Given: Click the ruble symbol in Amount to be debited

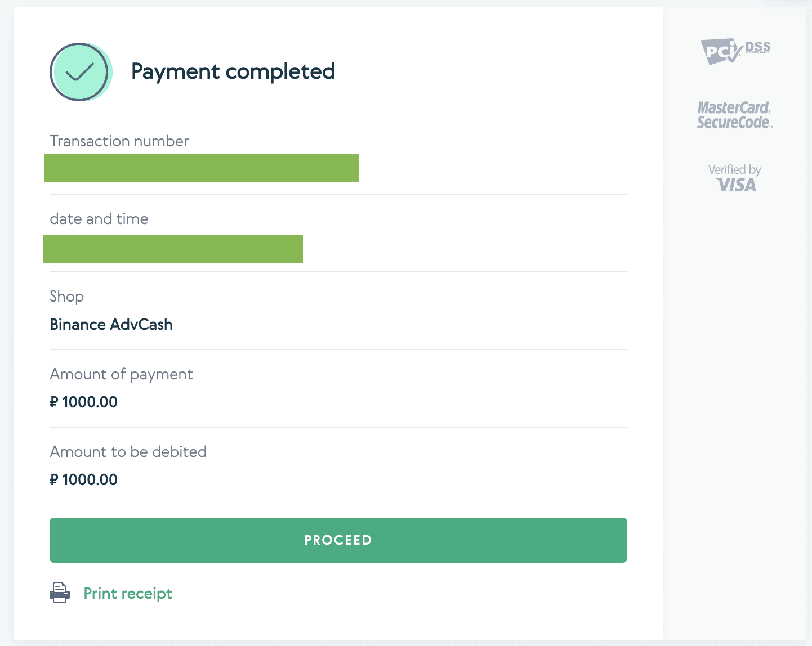Looking at the screenshot, I should coord(54,480).
